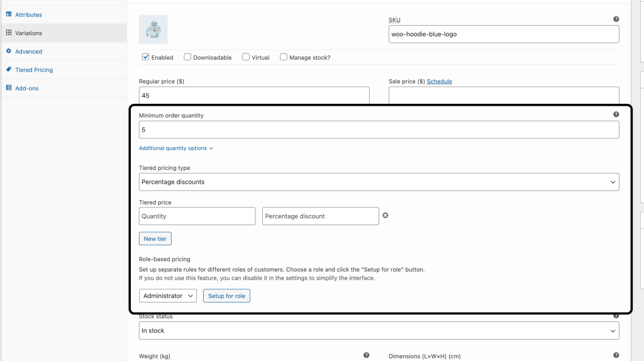Click the Regular price input field
The image size is (644, 361).
pyautogui.click(x=253, y=96)
